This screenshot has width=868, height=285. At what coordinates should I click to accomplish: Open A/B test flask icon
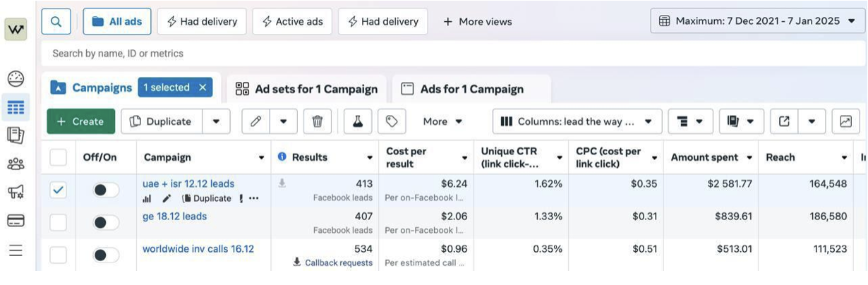[358, 121]
